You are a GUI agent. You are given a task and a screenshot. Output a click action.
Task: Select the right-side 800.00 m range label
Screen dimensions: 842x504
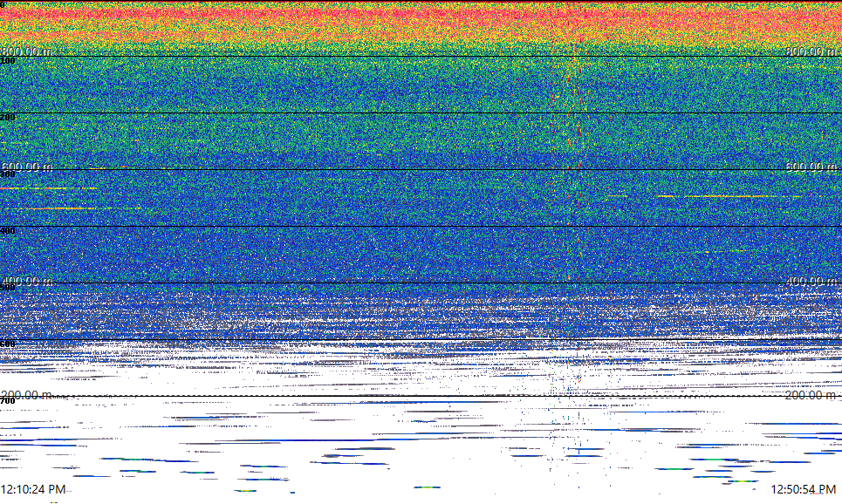pos(811,51)
